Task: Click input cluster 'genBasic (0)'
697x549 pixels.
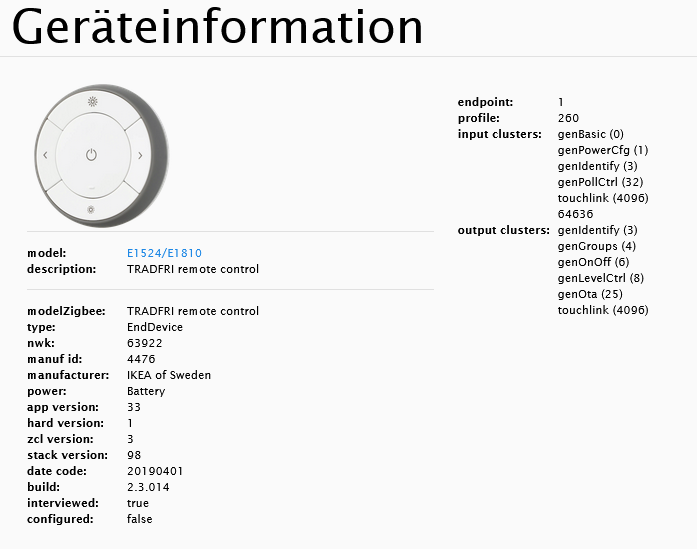Action: tap(590, 134)
